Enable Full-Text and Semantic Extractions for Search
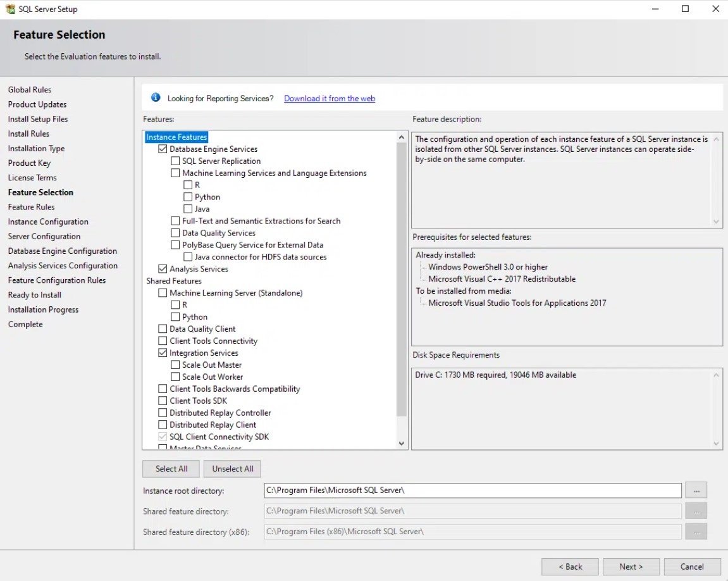The height and width of the screenshot is (581, 728). (175, 221)
